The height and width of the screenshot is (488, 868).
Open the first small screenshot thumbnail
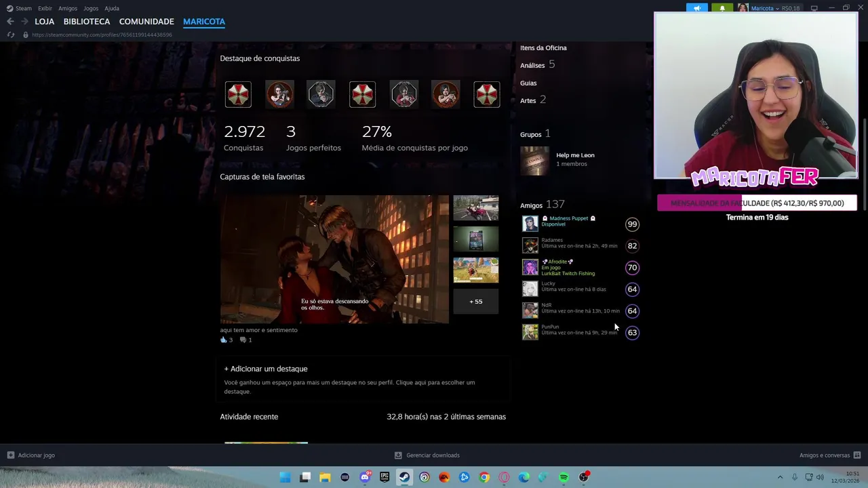pos(475,208)
